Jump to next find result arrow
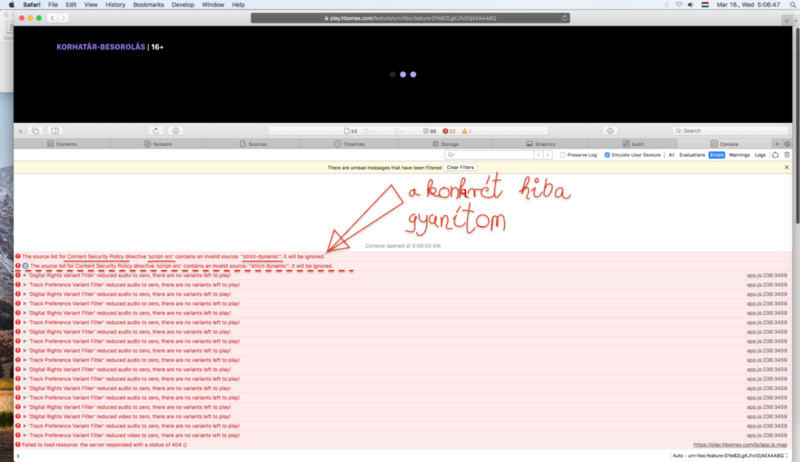 point(548,155)
